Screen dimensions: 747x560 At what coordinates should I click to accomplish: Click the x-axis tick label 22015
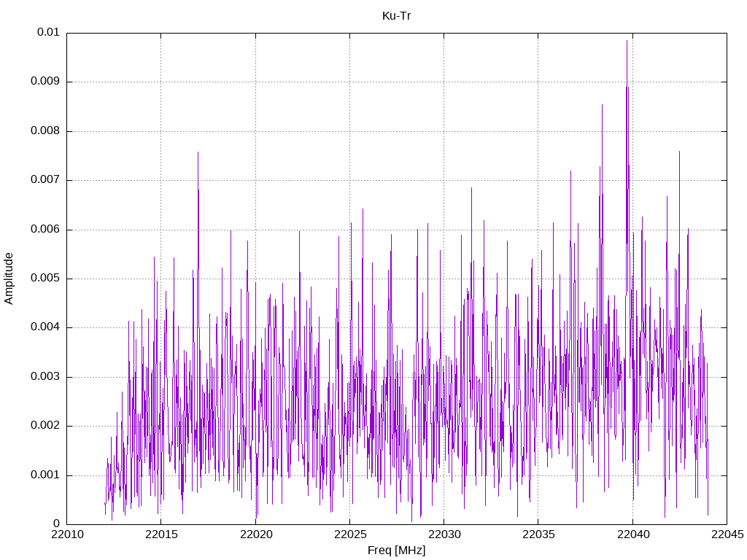[161, 534]
